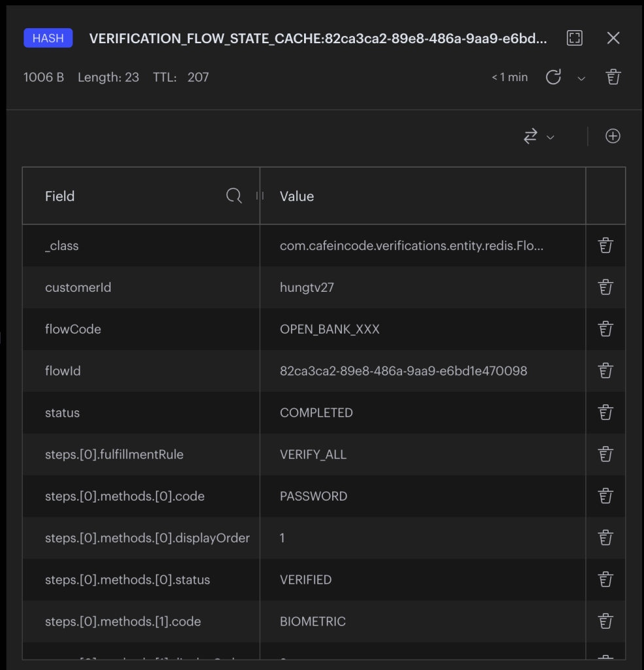Delete the steps.[0].fulfillmentRule field
The image size is (644, 670).
[605, 454]
